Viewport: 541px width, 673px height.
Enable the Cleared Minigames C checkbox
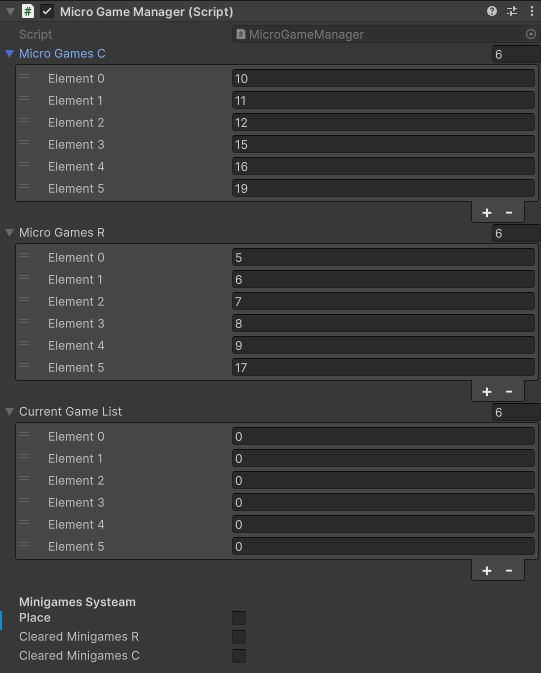[239, 656]
